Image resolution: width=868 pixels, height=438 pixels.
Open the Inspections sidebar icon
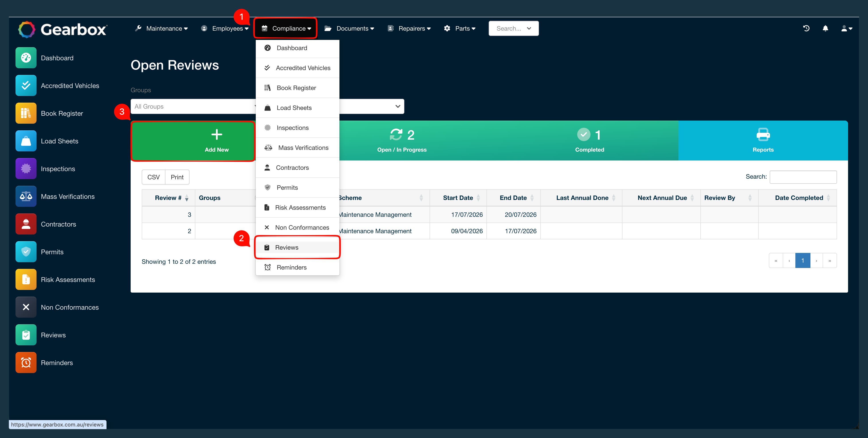coord(26,169)
